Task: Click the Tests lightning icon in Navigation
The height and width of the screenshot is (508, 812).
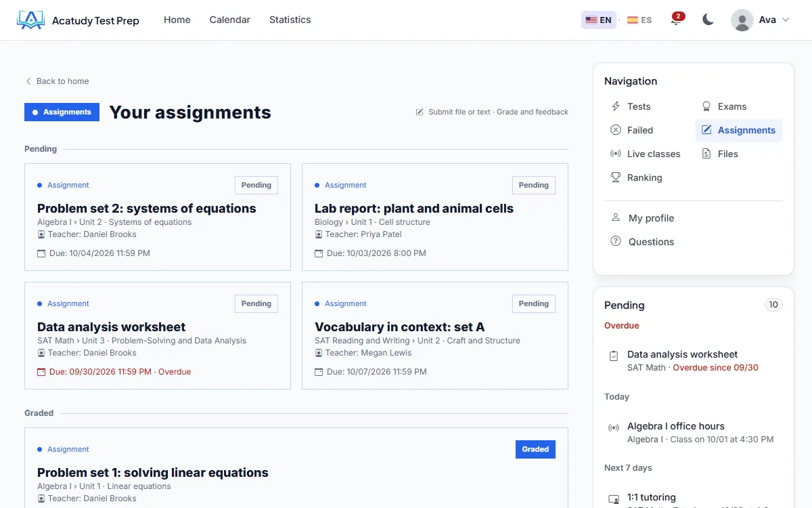Action: point(616,106)
